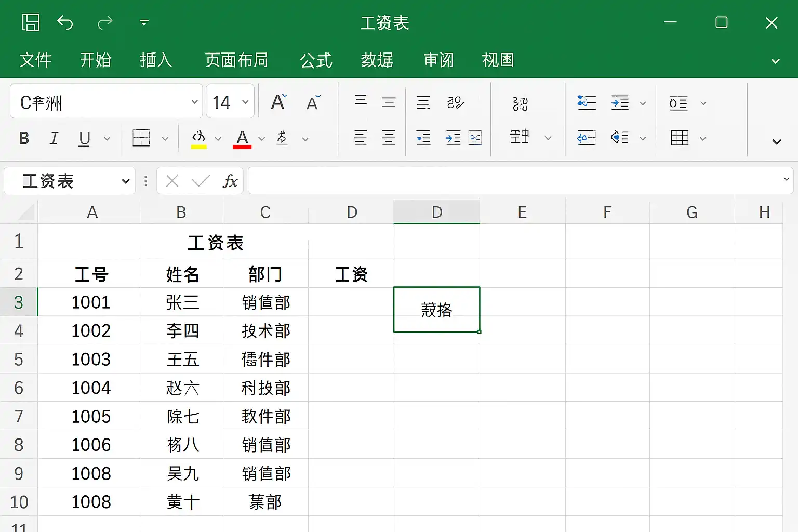Apply the yellow fill color

pos(198,138)
